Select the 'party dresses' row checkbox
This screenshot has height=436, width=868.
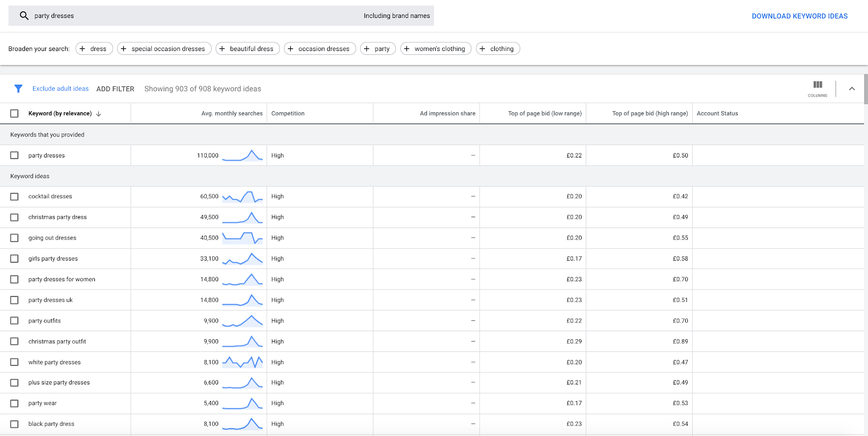[15, 155]
